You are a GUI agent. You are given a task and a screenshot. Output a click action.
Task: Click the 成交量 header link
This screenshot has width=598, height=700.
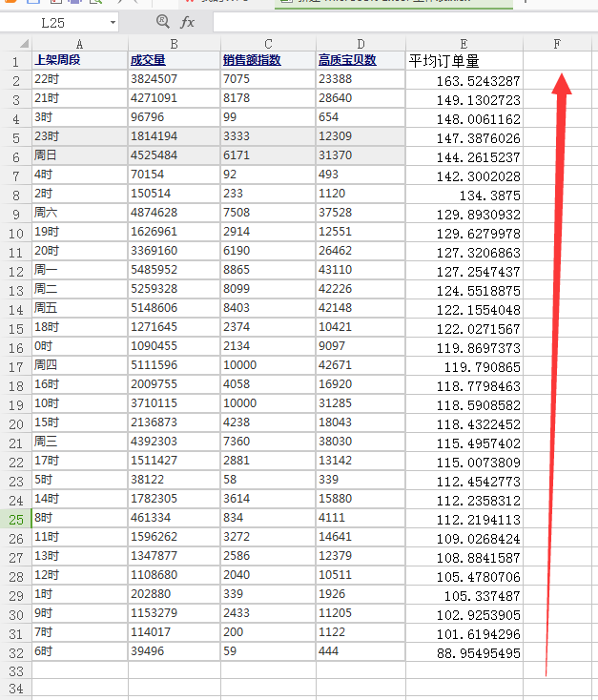(148, 60)
